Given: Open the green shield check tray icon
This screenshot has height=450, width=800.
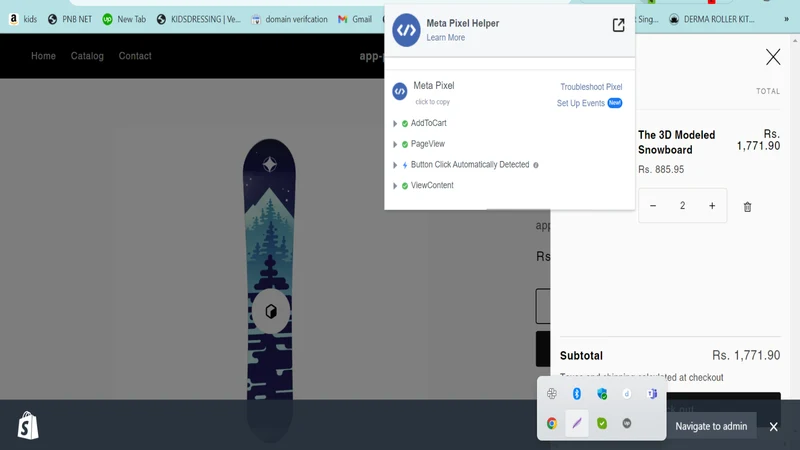Looking at the screenshot, I should [602, 423].
